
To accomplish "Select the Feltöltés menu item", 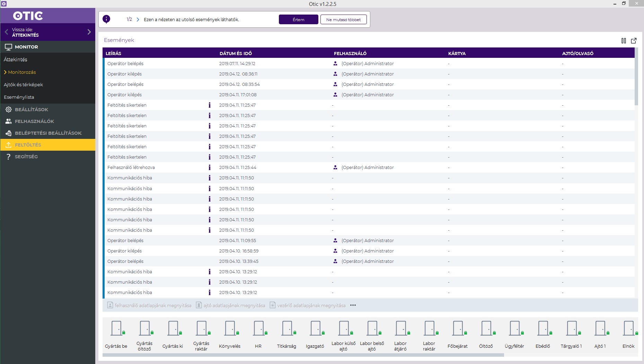I will [x=28, y=145].
